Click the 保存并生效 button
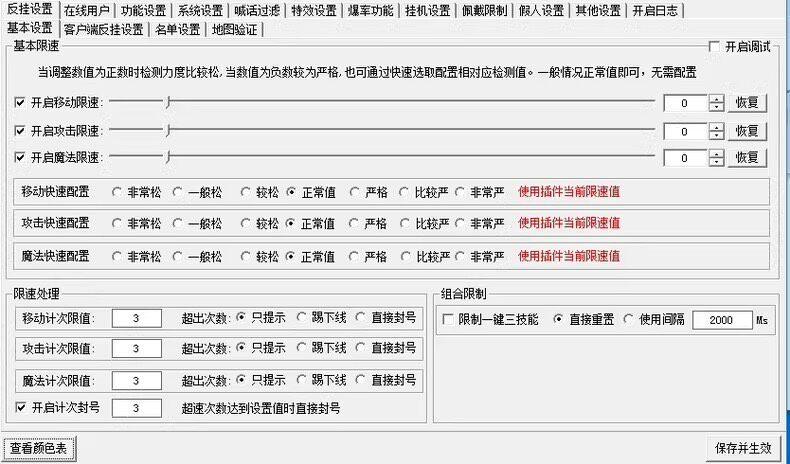Viewport: 790px width, 464px height. pos(743,448)
